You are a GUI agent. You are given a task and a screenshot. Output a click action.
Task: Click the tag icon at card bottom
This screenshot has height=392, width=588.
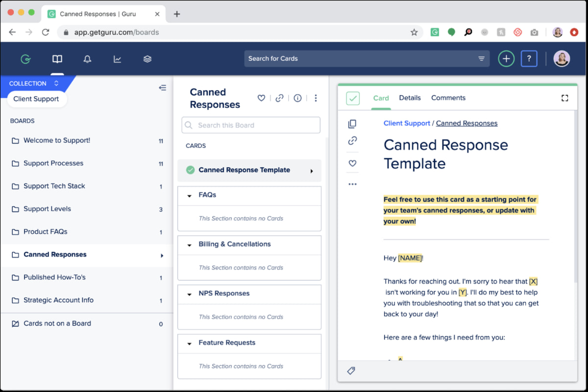351,371
